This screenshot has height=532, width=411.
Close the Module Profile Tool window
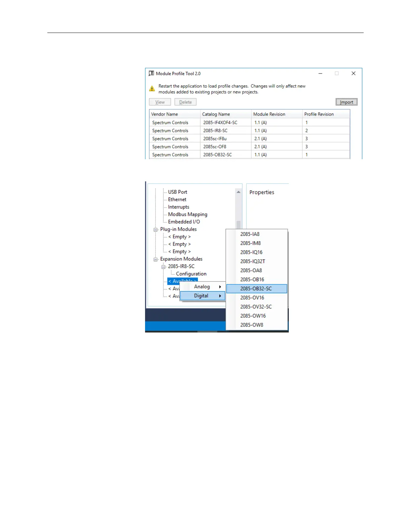pyautogui.click(x=354, y=73)
